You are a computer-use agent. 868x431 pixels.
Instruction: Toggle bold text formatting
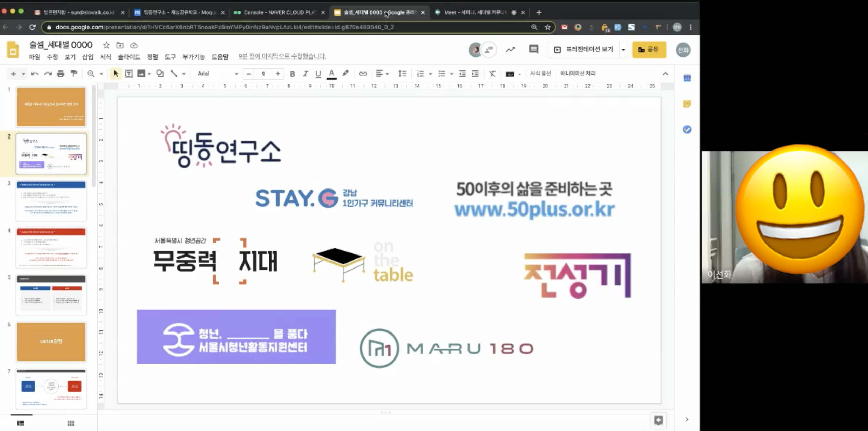click(292, 74)
